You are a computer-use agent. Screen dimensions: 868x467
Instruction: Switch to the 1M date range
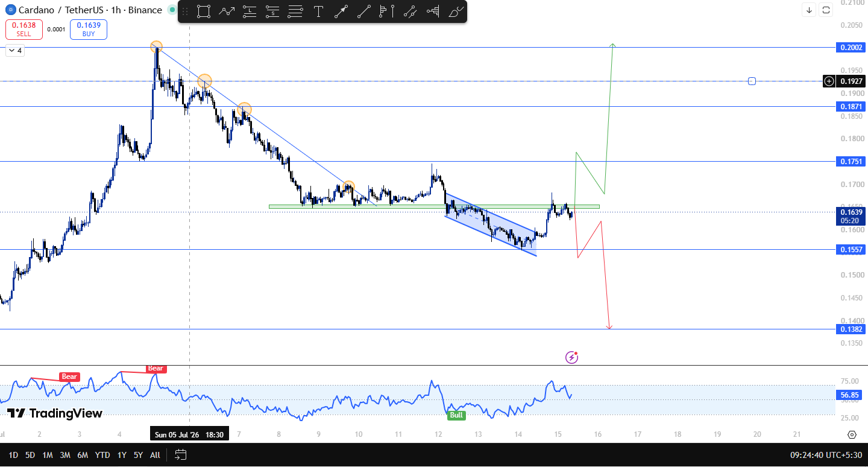pyautogui.click(x=48, y=455)
